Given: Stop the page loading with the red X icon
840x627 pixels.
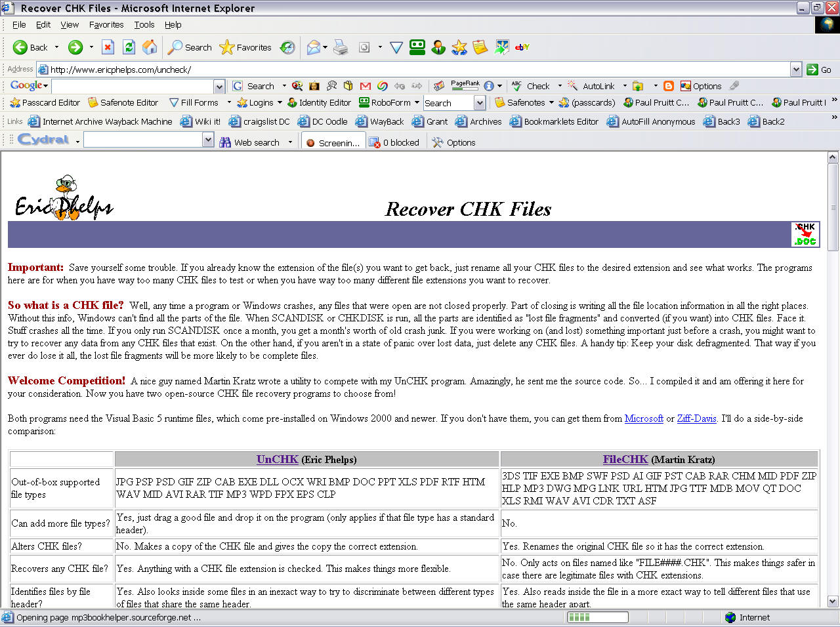Looking at the screenshot, I should (108, 47).
